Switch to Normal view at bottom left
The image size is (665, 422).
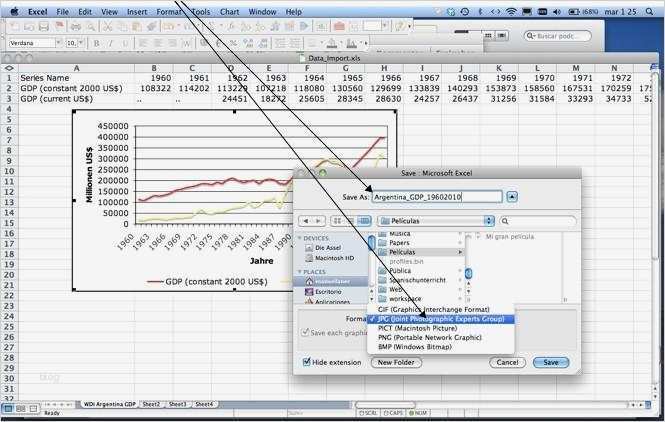coord(8,408)
